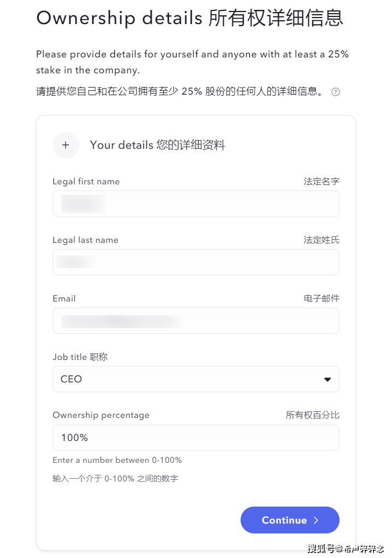The width and height of the screenshot is (392, 558).
Task: Open the Job title dropdown arrow
Action: coord(327,379)
